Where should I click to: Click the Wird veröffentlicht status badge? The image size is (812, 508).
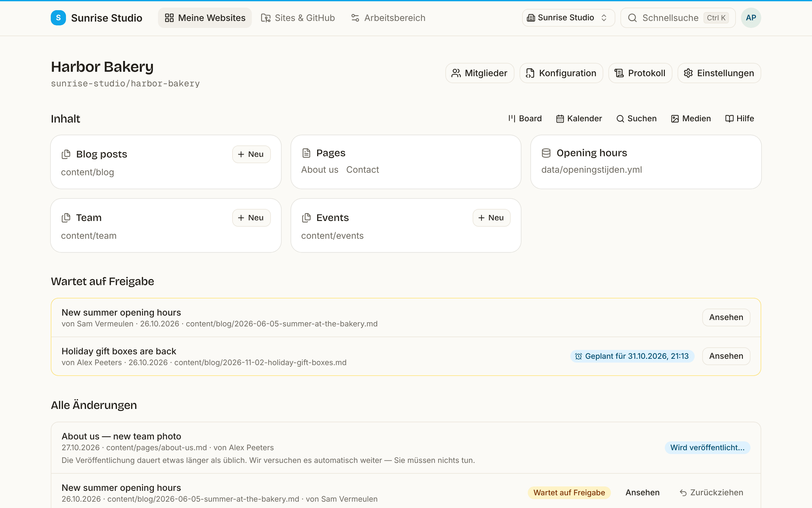707,448
